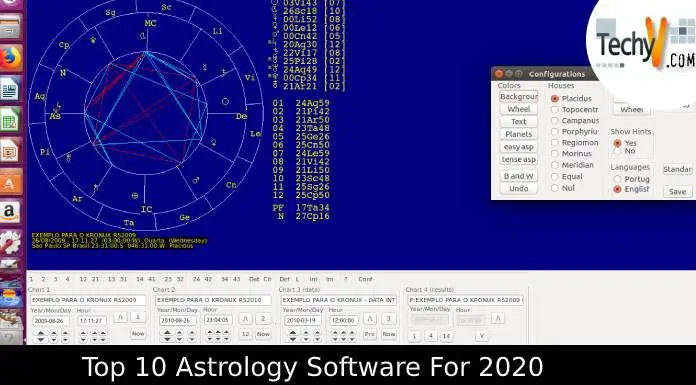Open the Conf menu item

pyautogui.click(x=365, y=279)
